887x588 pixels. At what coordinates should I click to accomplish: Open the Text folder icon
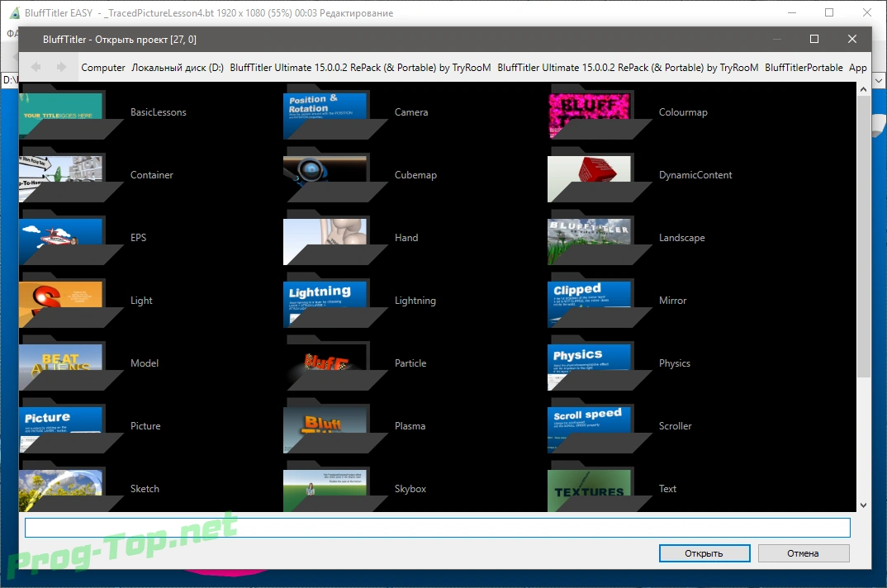(x=600, y=486)
